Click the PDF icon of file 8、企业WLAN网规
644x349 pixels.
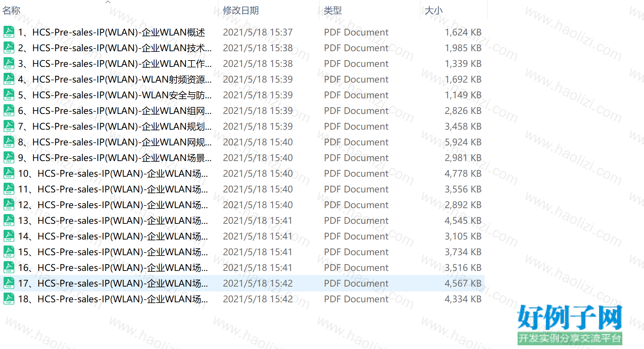9,142
